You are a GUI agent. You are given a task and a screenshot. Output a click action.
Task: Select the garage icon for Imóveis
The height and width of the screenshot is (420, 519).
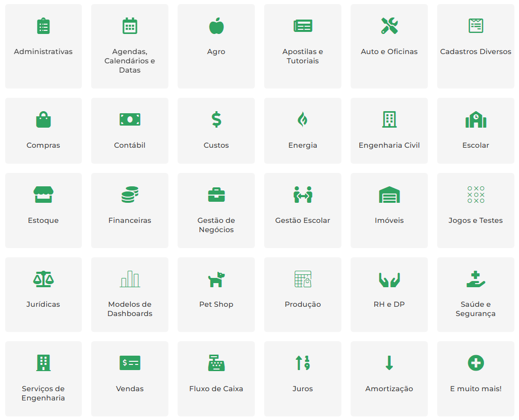point(389,195)
